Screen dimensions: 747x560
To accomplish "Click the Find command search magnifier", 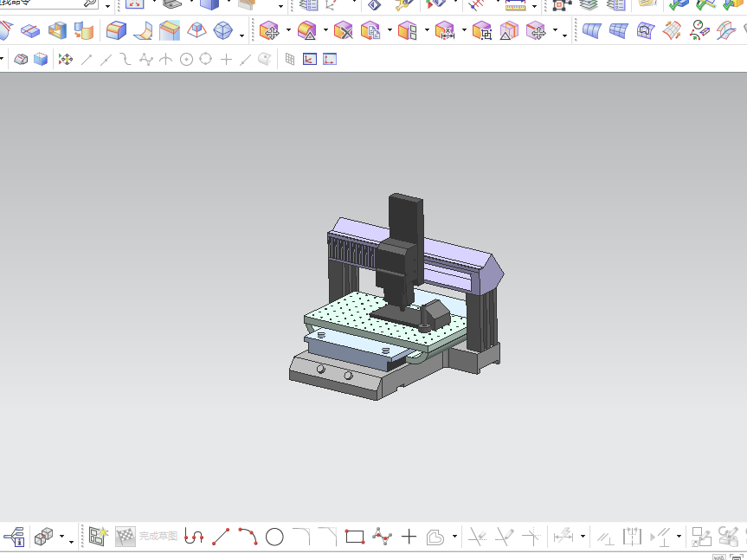I will click(89, 3).
